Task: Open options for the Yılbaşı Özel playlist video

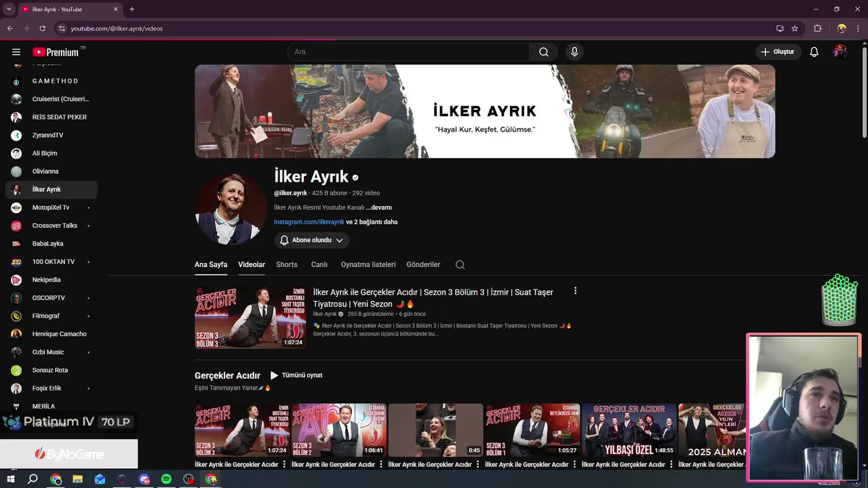Action: 671,464
